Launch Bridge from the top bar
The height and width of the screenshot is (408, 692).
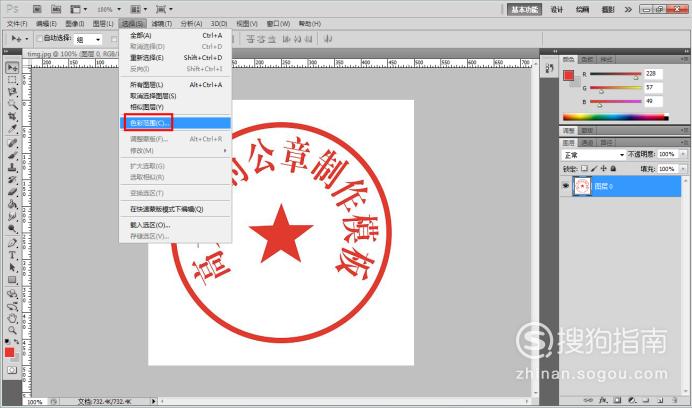(x=38, y=9)
